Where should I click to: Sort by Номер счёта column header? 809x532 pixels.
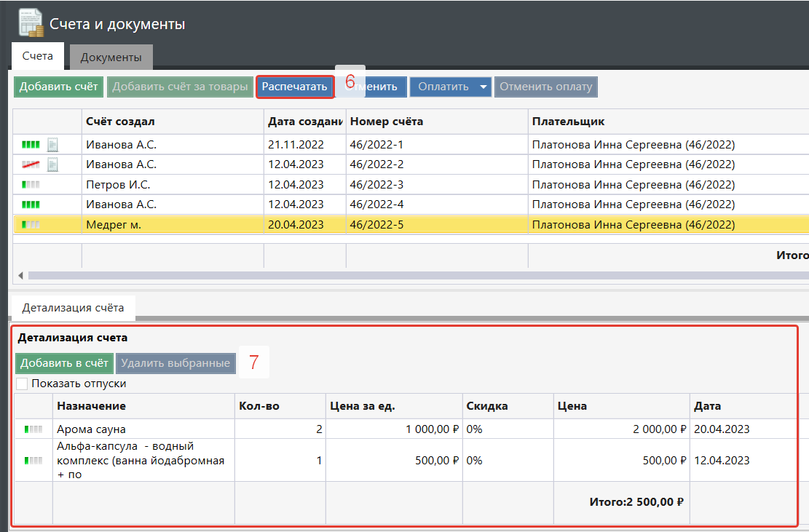tap(386, 122)
